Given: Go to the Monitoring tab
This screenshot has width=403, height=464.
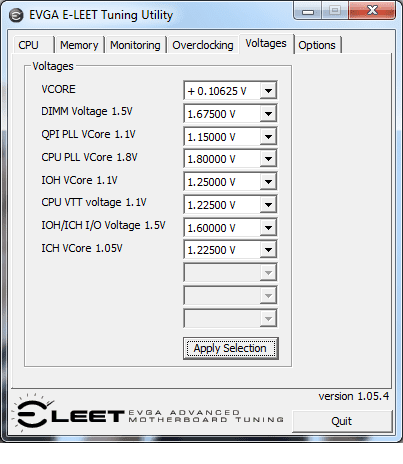Looking at the screenshot, I should (135, 45).
